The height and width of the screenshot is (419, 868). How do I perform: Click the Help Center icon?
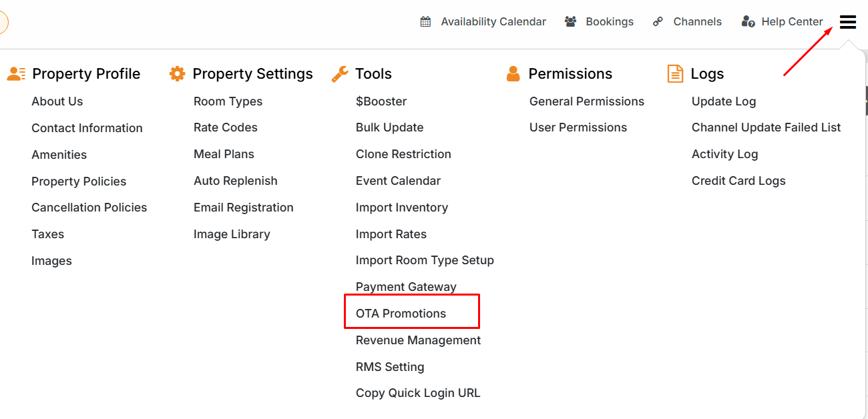click(748, 22)
